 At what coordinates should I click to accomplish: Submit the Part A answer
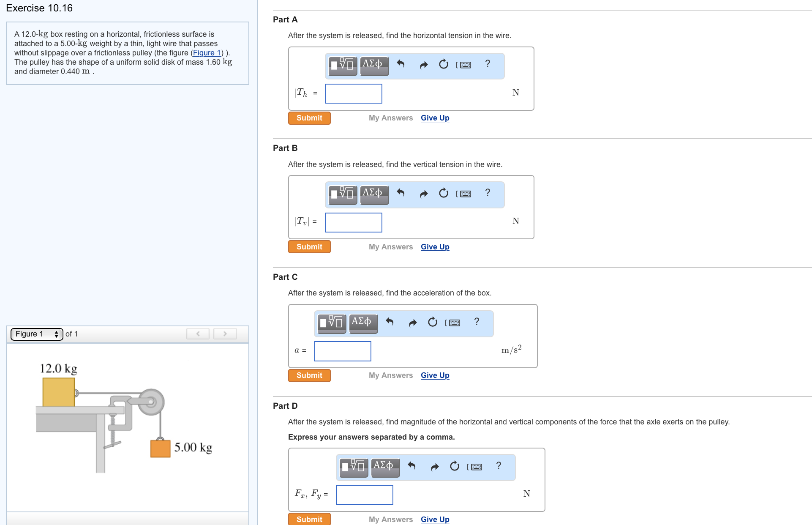tap(309, 118)
